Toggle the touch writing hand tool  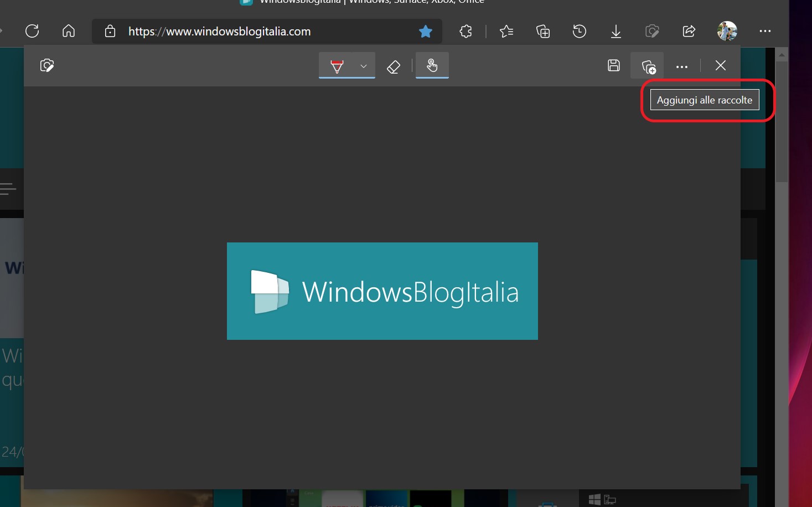click(432, 65)
